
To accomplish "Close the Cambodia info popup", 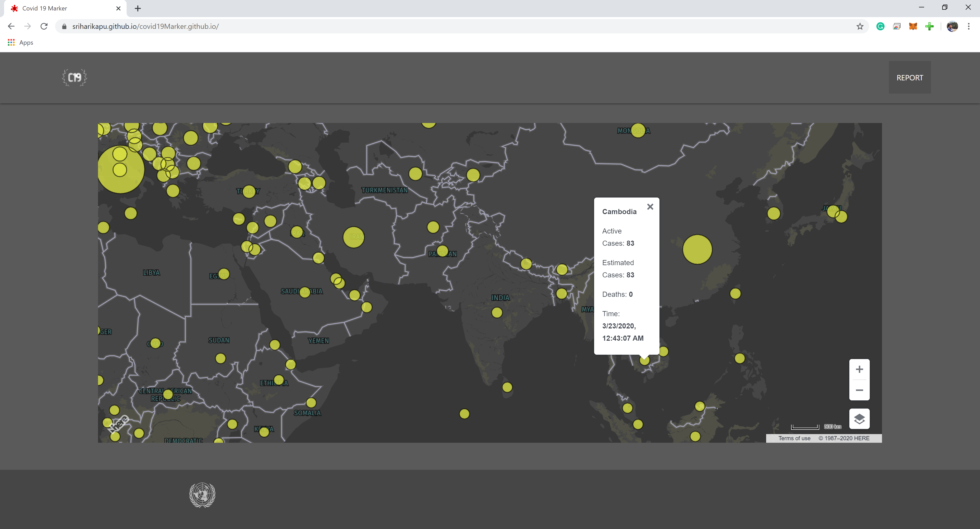I will tap(650, 206).
